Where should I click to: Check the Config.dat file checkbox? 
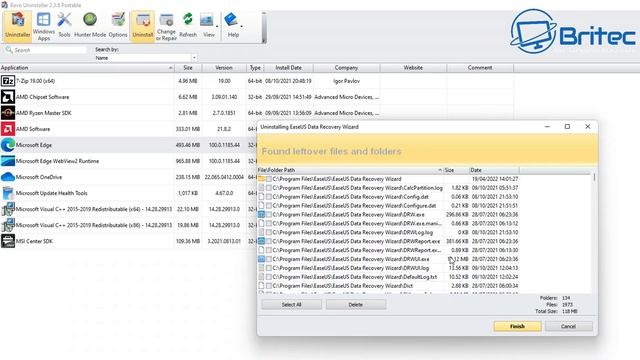269,197
